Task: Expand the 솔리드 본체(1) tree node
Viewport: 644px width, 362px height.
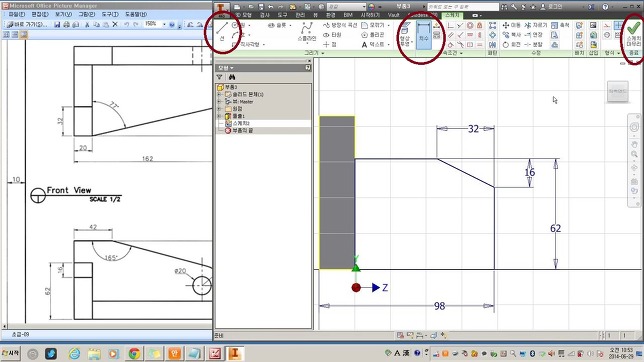Action: click(219, 95)
